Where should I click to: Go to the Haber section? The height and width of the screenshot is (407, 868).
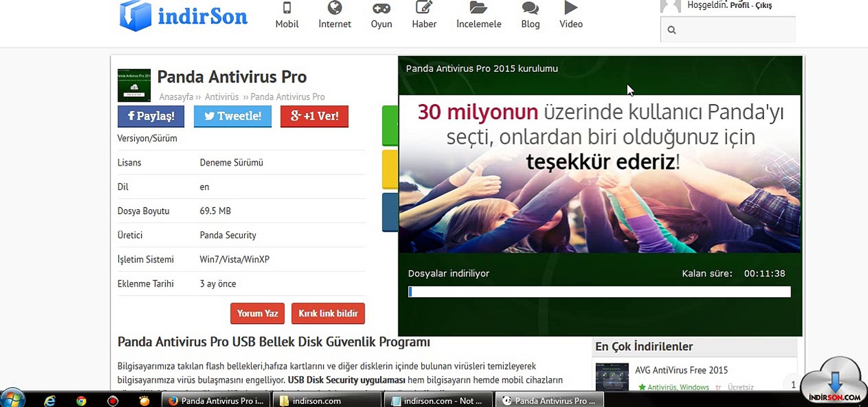pos(424,15)
